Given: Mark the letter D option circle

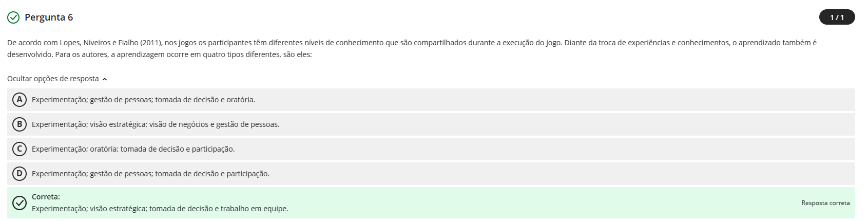Looking at the screenshot, I should click(20, 174).
